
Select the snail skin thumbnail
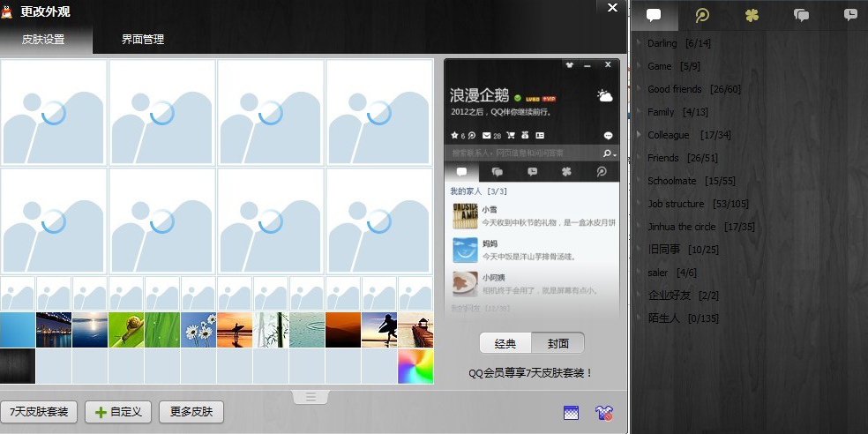click(x=125, y=330)
